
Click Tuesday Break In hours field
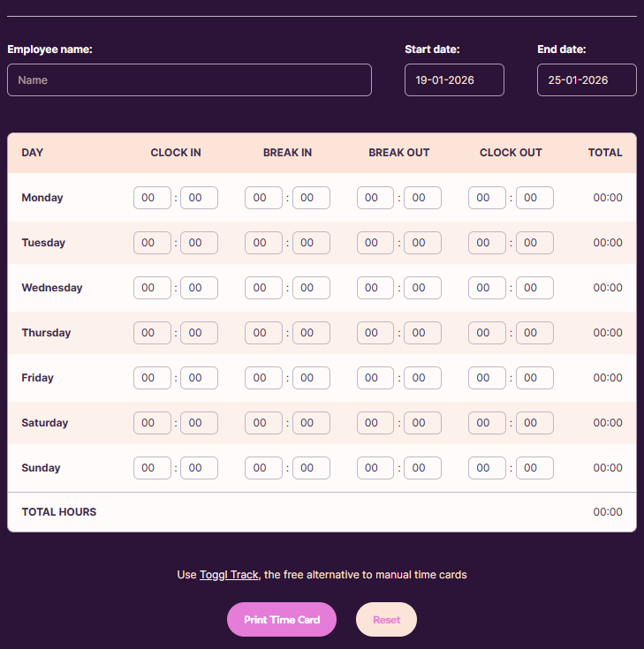click(x=263, y=243)
